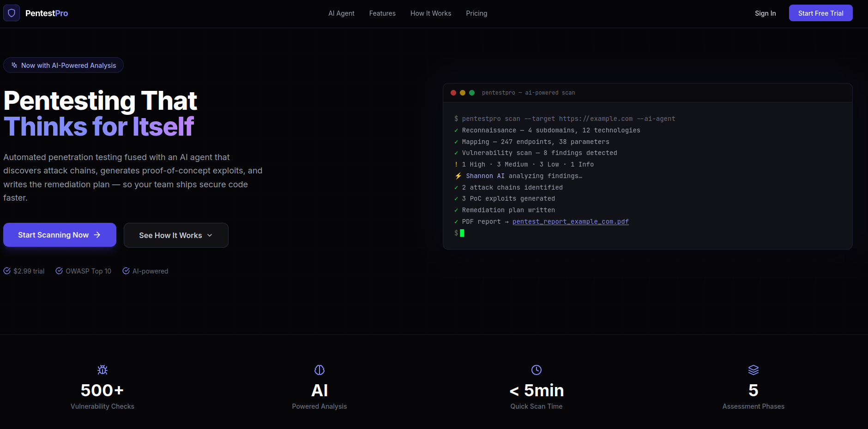The width and height of the screenshot is (868, 429).
Task: Click the red dot in the terminal titlebar
Action: 453,92
